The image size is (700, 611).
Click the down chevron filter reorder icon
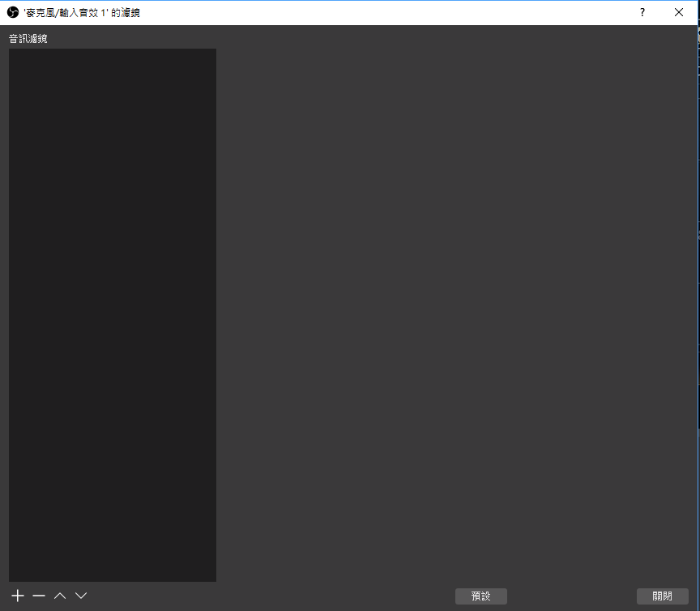click(80, 595)
